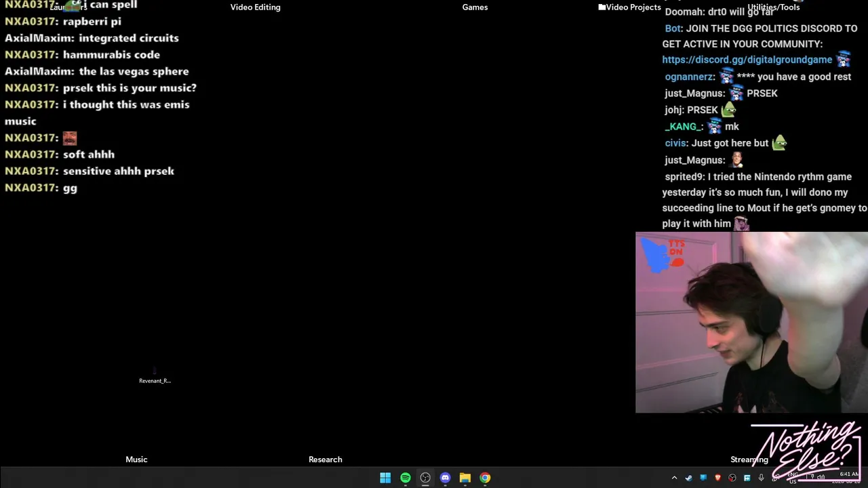Screen dimensions: 868x488
Task: Select the Research desktop group label
Action: (325, 460)
